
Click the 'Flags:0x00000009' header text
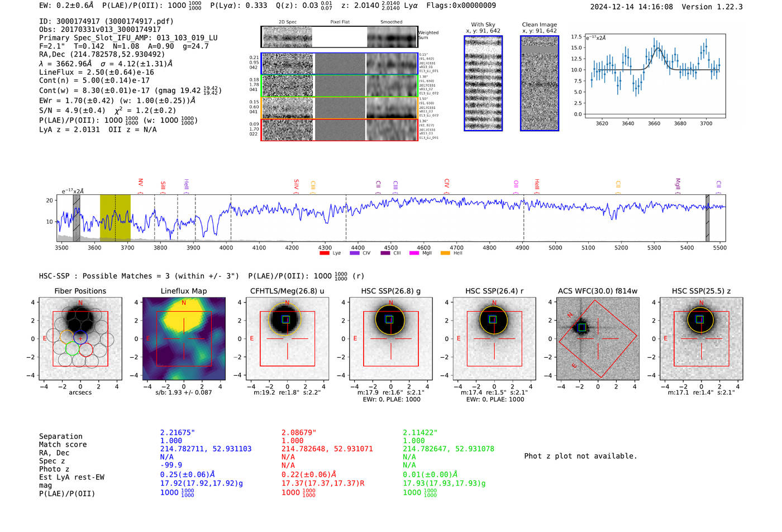(x=461, y=6)
